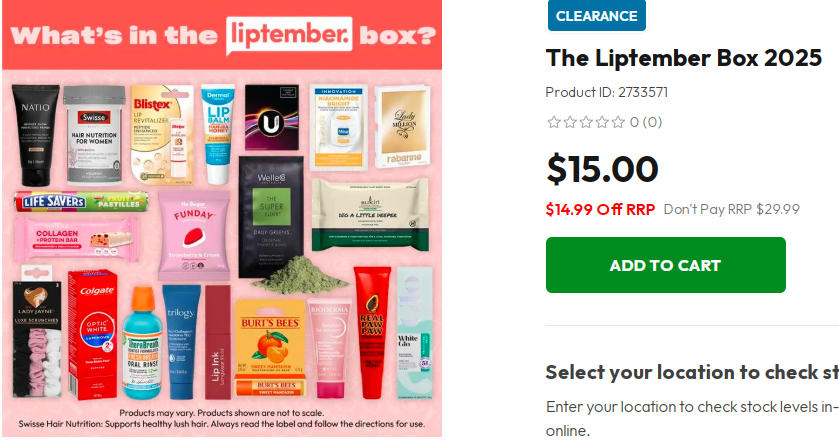
Task: Click the Blistex Lip Revitalizer pack
Action: pos(163,135)
